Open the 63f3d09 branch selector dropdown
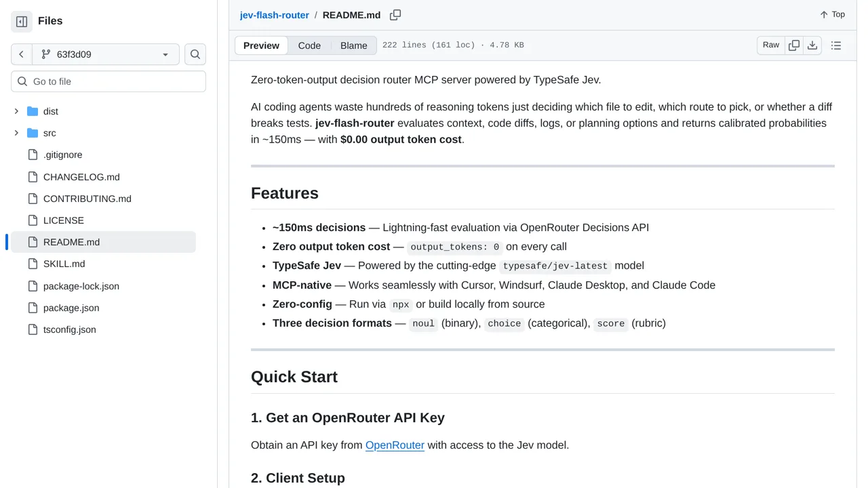The height and width of the screenshot is (488, 868). tap(106, 54)
